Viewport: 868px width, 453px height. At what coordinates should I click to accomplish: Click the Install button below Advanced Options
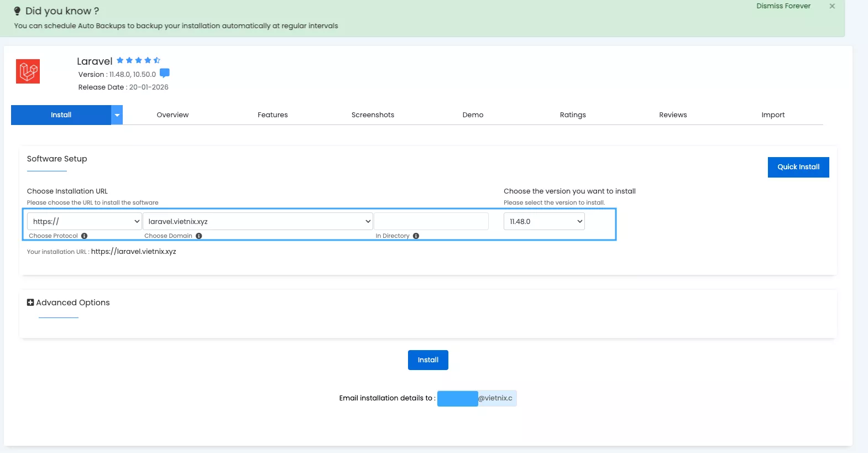(428, 360)
